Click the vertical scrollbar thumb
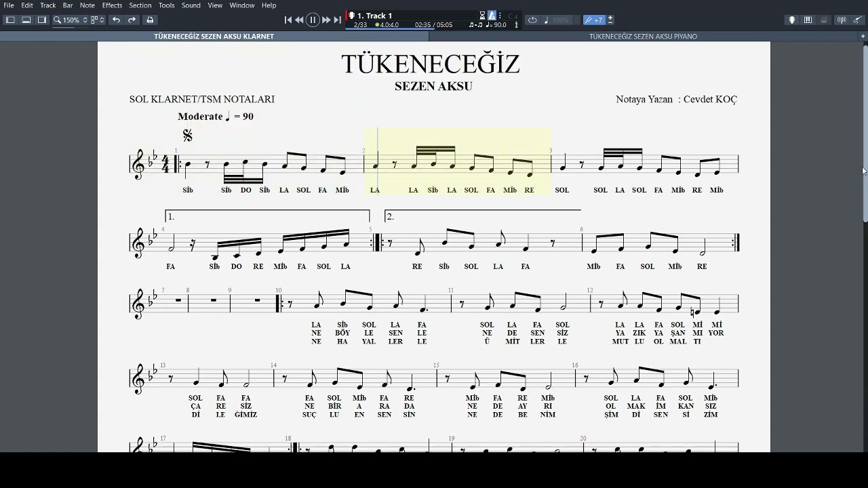Viewport: 868px width, 488px height. click(865, 132)
